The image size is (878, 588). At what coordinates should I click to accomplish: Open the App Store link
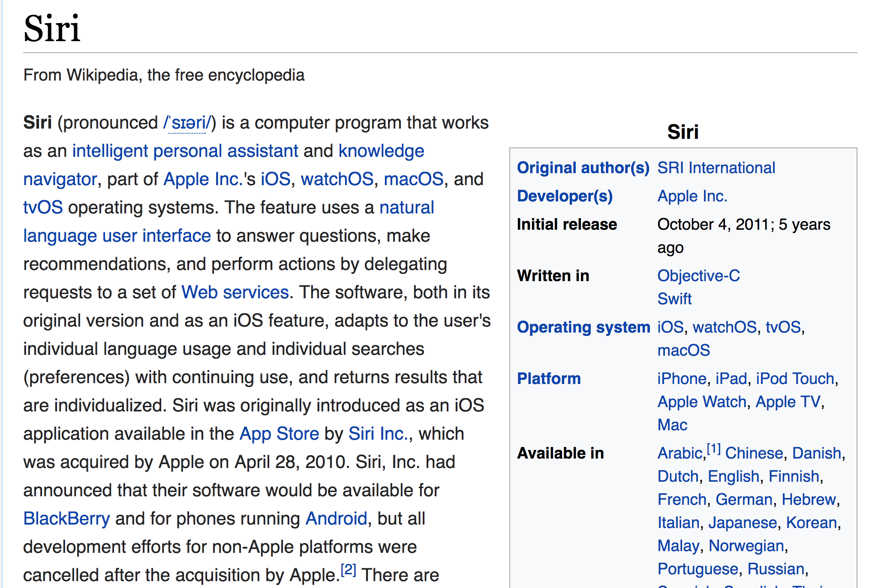279,434
